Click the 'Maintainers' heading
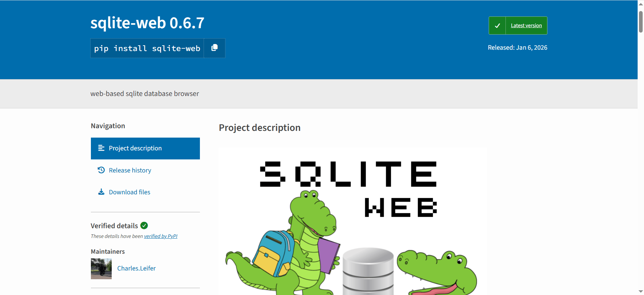The height and width of the screenshot is (295, 644). pyautogui.click(x=108, y=252)
